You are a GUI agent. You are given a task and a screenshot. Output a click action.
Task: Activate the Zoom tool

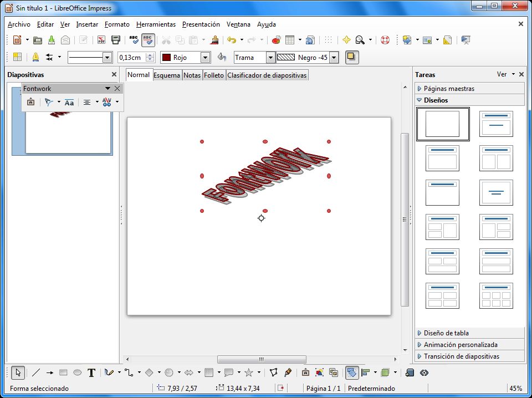(x=359, y=40)
